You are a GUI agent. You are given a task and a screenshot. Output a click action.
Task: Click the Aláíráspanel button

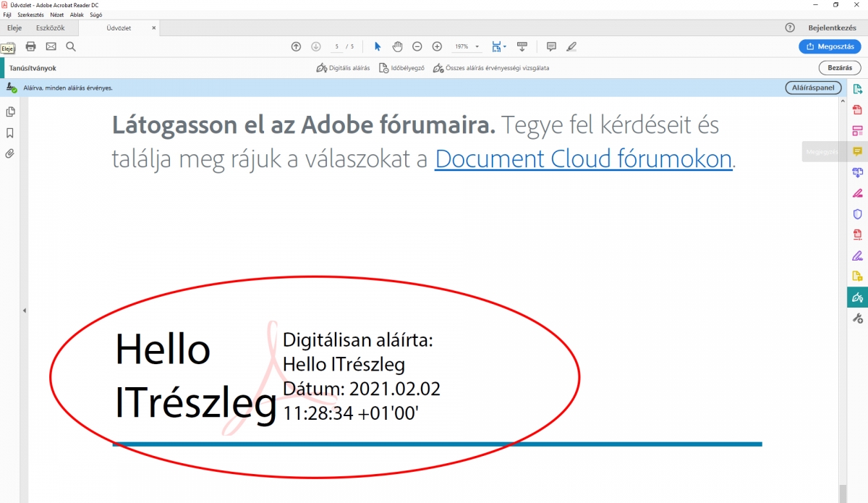tap(813, 88)
